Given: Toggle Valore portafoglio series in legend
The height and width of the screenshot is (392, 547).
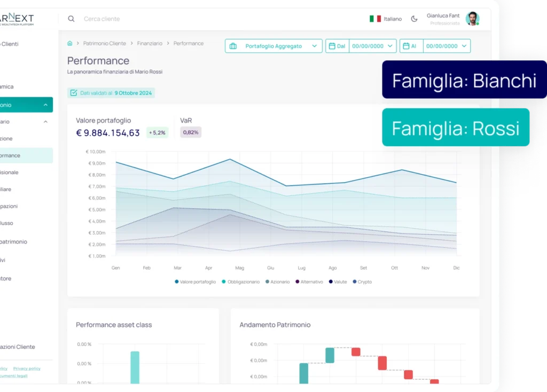Looking at the screenshot, I should [195, 282].
